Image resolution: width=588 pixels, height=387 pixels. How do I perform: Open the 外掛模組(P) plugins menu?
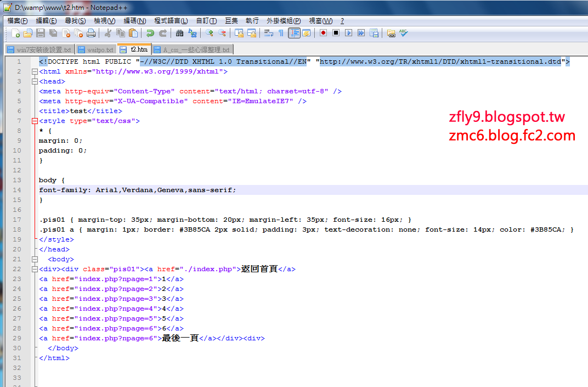point(284,21)
